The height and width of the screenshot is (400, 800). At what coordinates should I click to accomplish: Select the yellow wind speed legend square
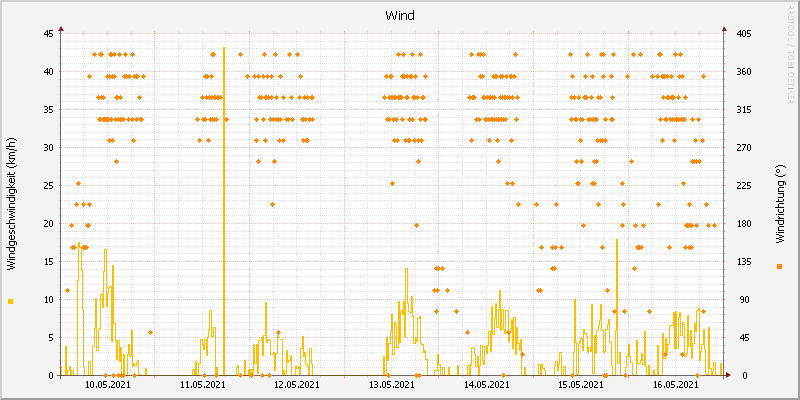click(10, 302)
